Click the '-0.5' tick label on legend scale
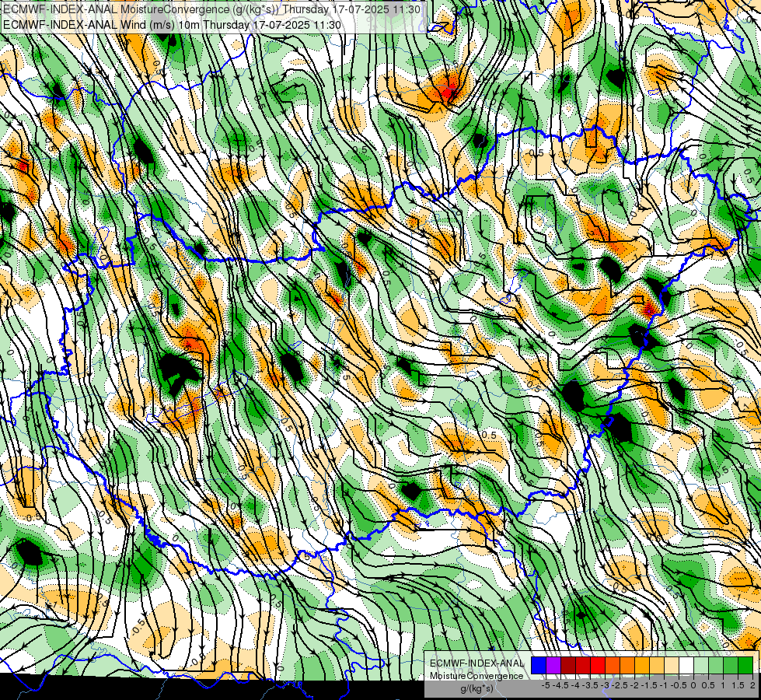The image size is (761, 700). pos(679,685)
